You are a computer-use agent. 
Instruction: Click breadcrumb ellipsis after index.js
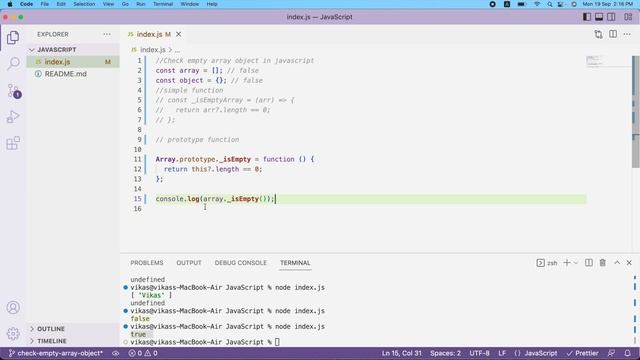point(177,50)
